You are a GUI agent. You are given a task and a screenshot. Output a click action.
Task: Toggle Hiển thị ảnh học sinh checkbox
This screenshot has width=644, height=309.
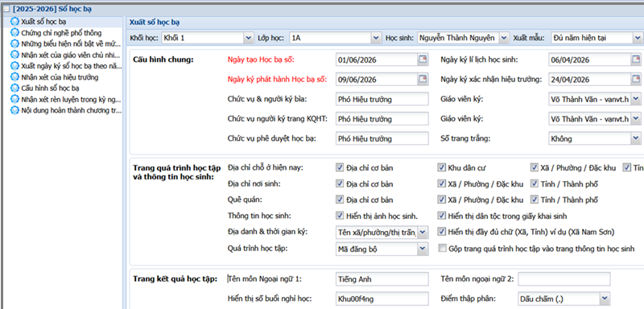point(340,216)
